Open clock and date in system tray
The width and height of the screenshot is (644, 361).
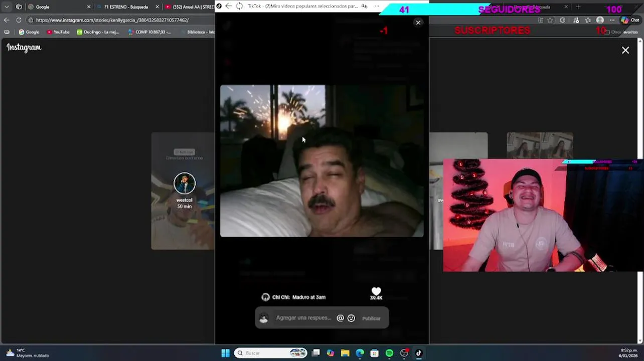[629, 353]
